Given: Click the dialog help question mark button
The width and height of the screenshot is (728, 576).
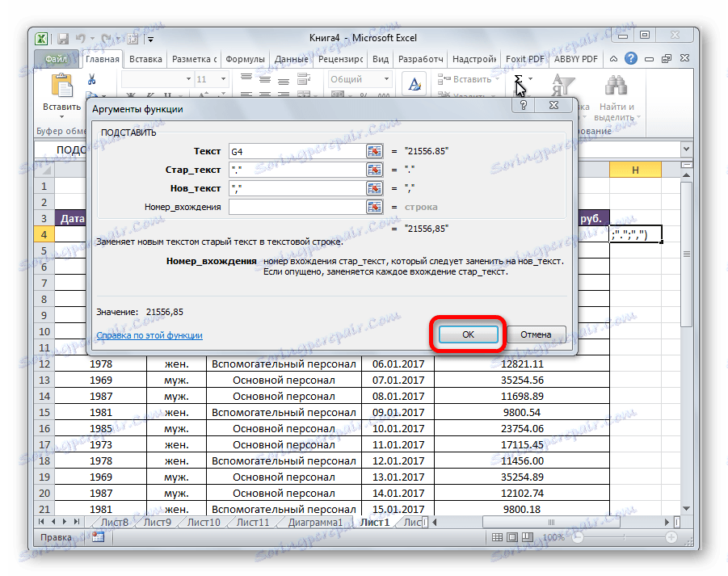Looking at the screenshot, I should (524, 105).
